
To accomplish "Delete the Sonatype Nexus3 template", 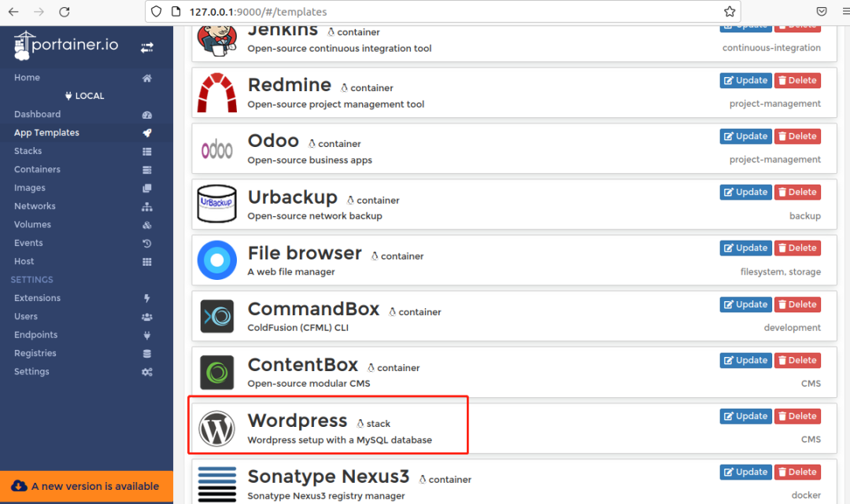I will click(797, 472).
